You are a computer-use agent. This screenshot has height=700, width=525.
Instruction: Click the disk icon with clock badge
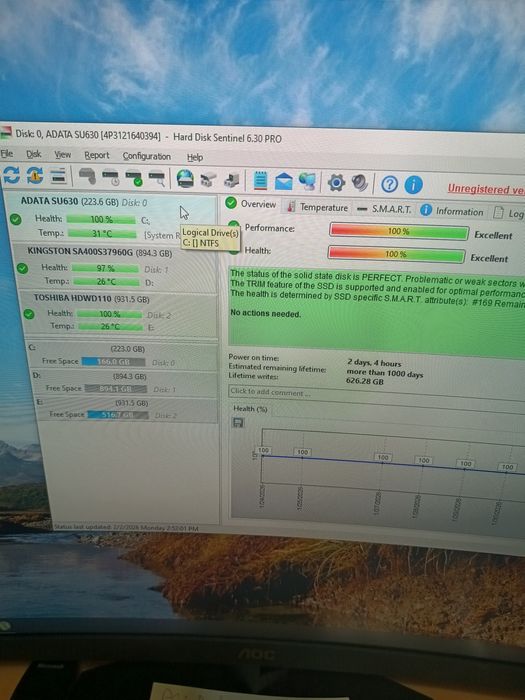pyautogui.click(x=110, y=177)
